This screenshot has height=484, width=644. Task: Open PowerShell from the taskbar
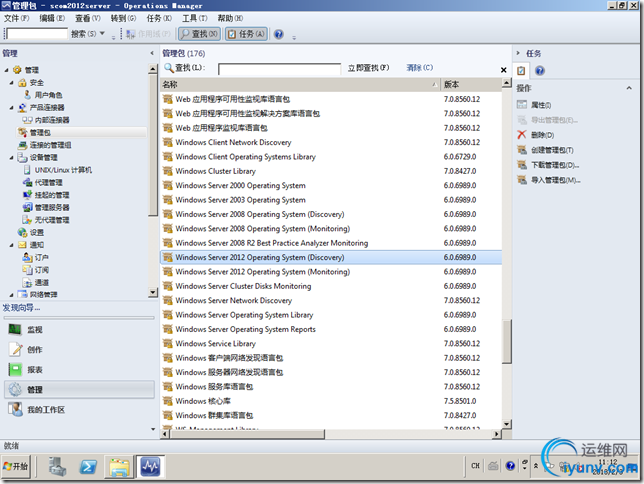[x=88, y=467]
